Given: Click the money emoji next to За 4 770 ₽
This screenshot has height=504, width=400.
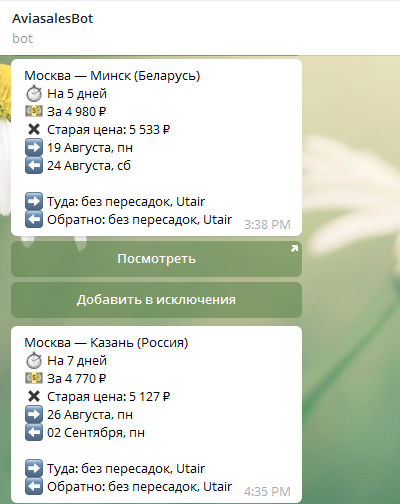Looking at the screenshot, I should (x=34, y=378).
